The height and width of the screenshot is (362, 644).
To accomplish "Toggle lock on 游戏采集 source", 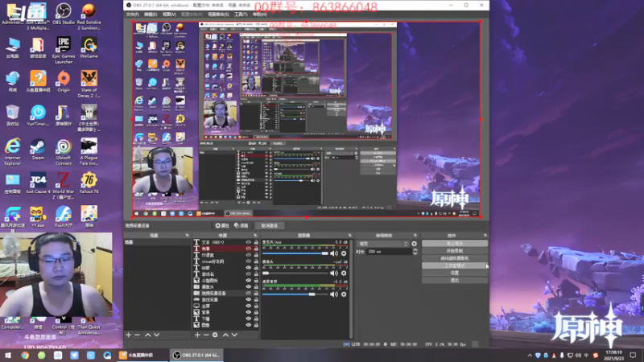I will point(256,299).
